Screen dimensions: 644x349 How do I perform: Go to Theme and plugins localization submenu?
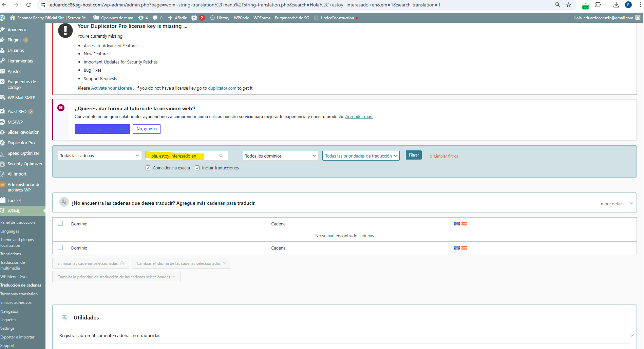pos(17,242)
